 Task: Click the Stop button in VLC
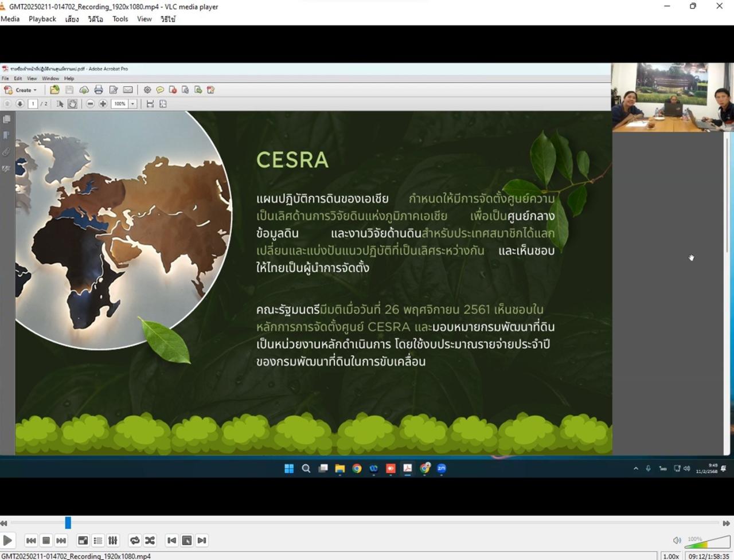(x=45, y=540)
